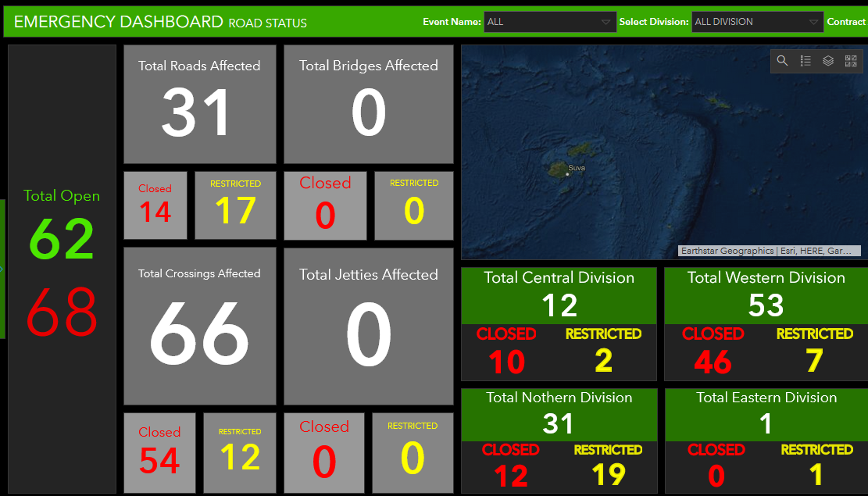Select the Total Open indicator panel

pos(62,269)
